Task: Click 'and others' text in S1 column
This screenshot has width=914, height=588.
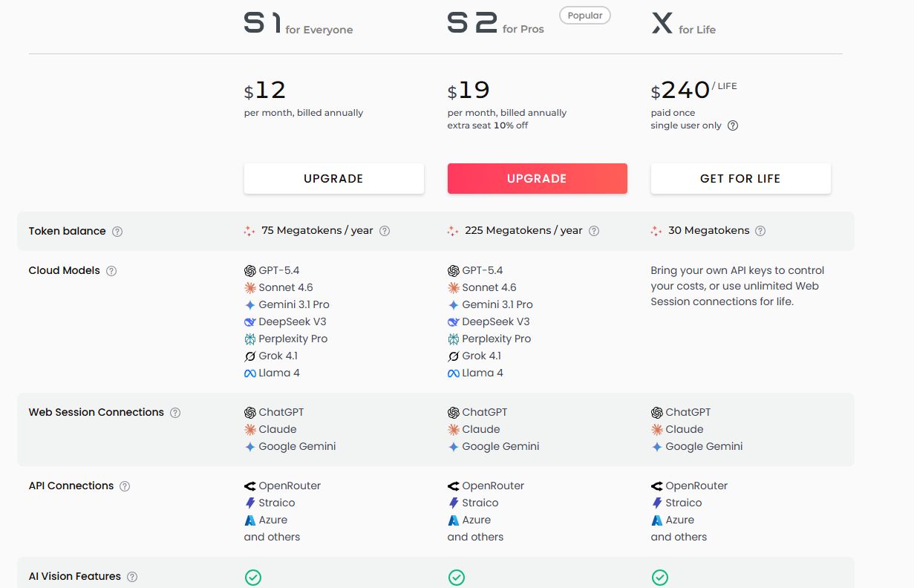Action: 272,538
